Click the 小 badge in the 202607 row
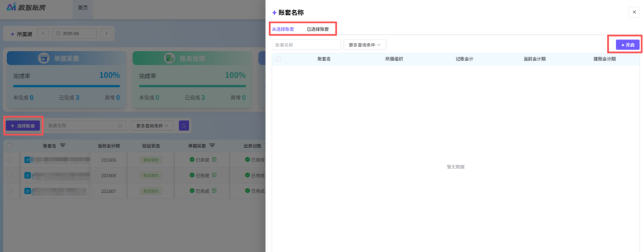644x252 pixels. pos(28,191)
